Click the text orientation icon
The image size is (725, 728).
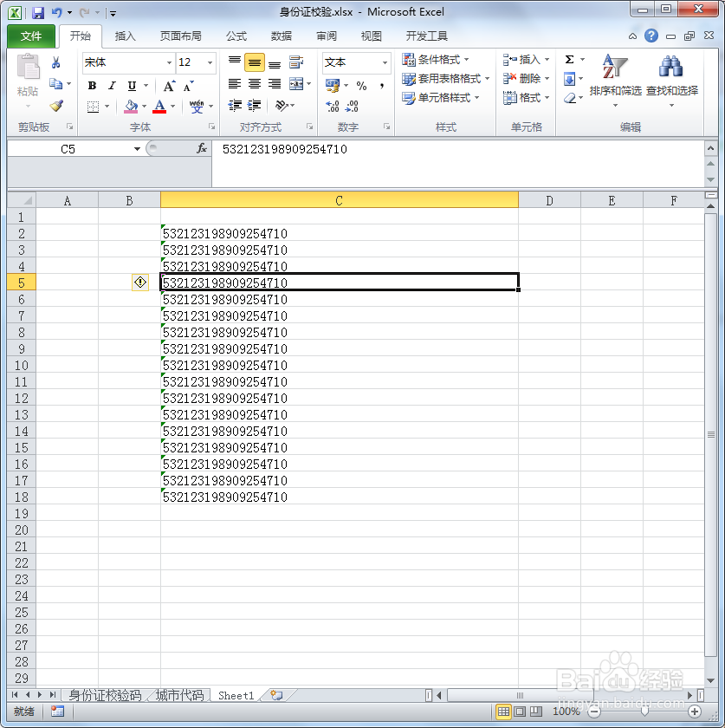(282, 106)
